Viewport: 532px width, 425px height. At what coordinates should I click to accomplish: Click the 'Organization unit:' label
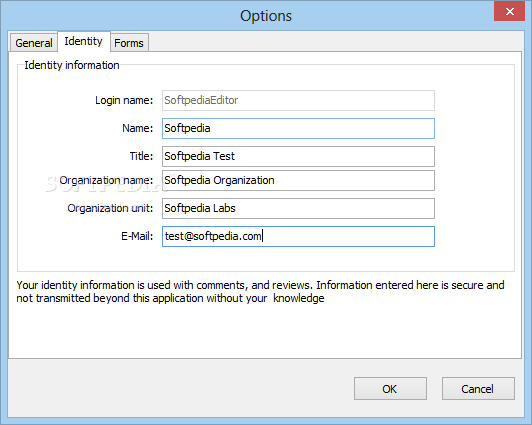click(110, 208)
